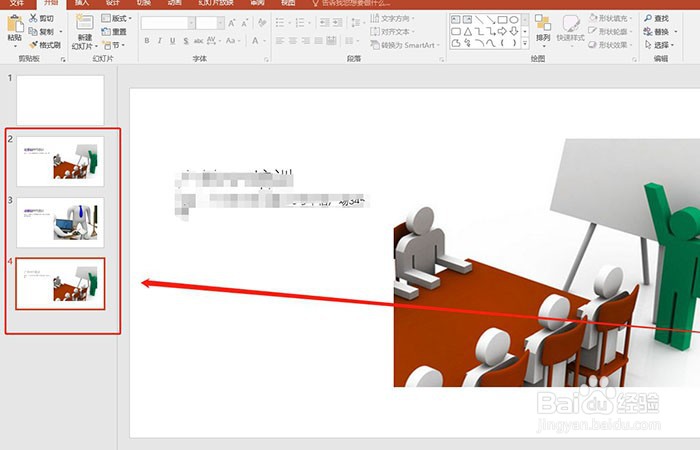Select the Down Arrow shape in gallery

click(x=514, y=32)
